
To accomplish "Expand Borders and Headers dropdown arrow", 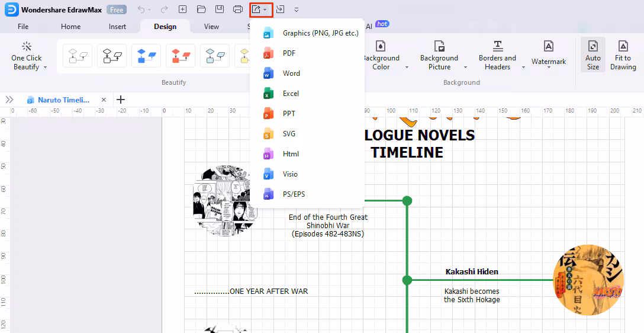I will click(x=524, y=67).
